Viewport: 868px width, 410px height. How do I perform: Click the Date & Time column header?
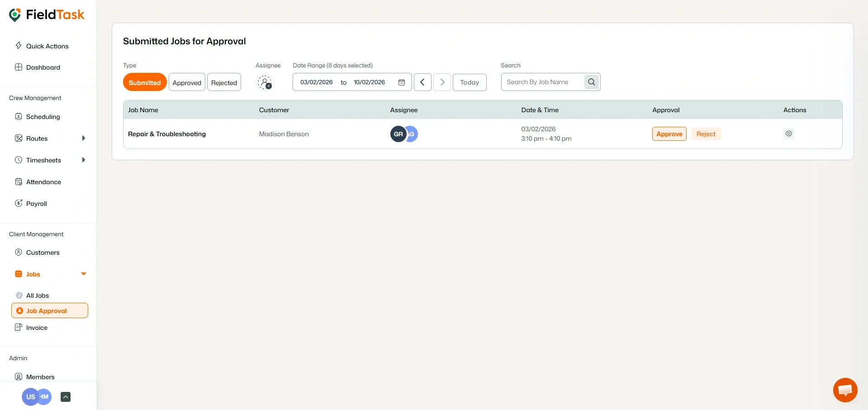pyautogui.click(x=540, y=110)
